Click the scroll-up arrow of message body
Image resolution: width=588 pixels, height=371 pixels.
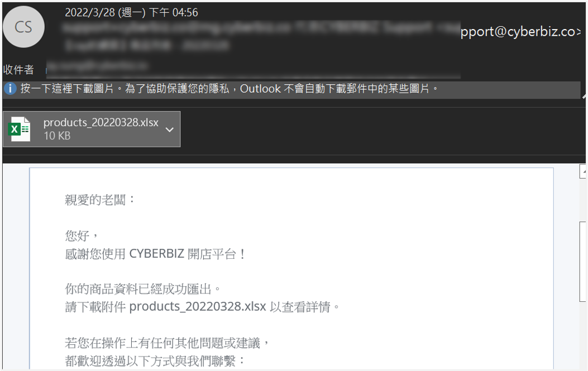(584, 171)
